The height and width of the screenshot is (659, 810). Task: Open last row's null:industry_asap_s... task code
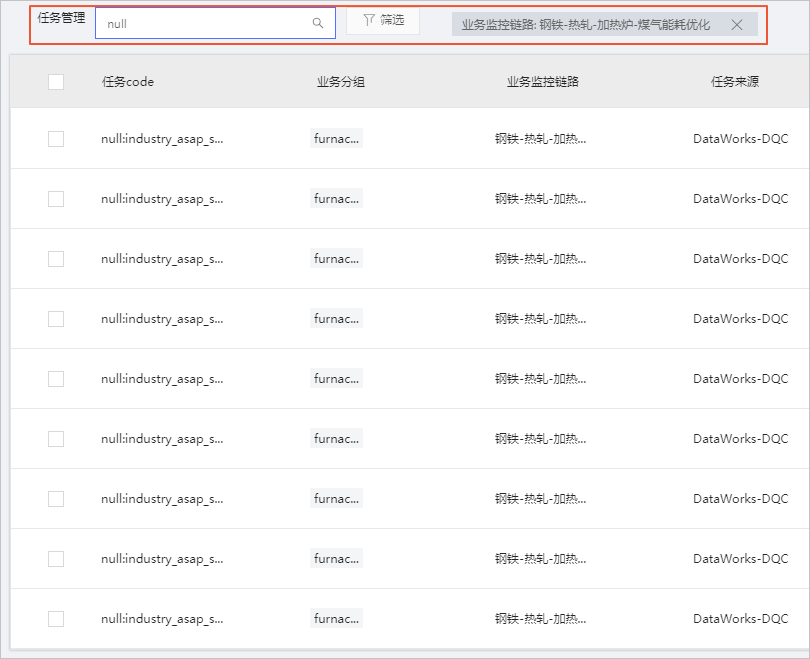(x=162, y=619)
